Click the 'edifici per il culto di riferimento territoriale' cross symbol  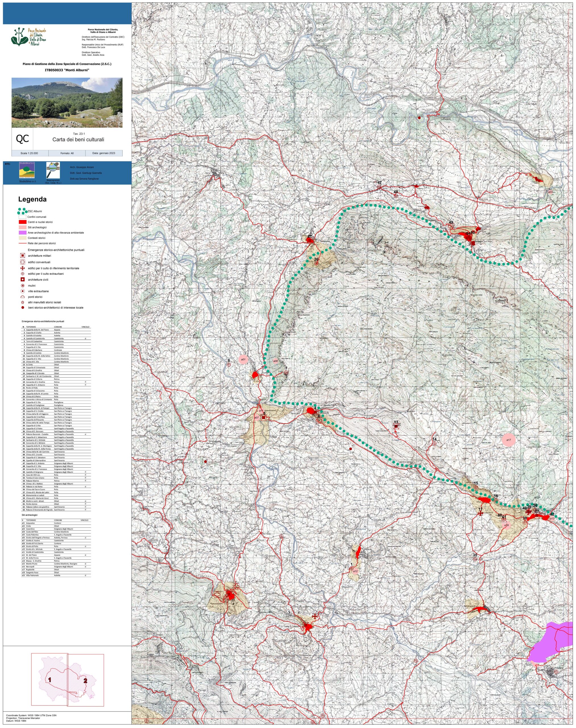(23, 268)
